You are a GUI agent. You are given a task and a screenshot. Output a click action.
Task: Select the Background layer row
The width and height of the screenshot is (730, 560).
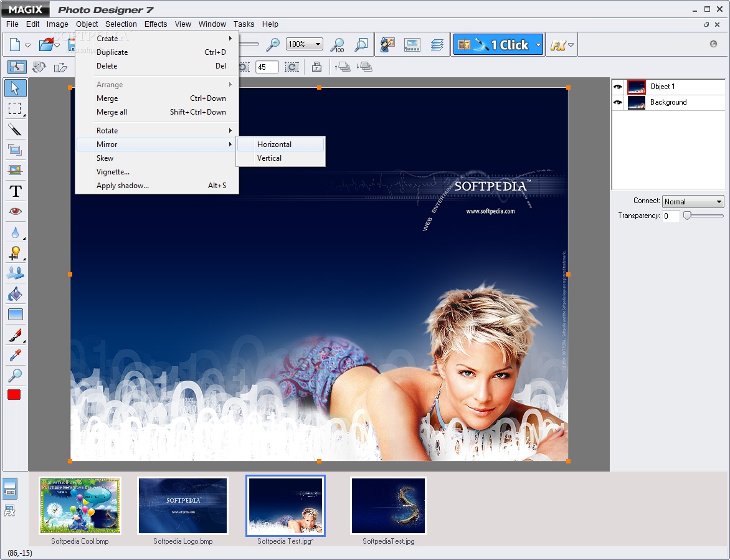[x=668, y=102]
